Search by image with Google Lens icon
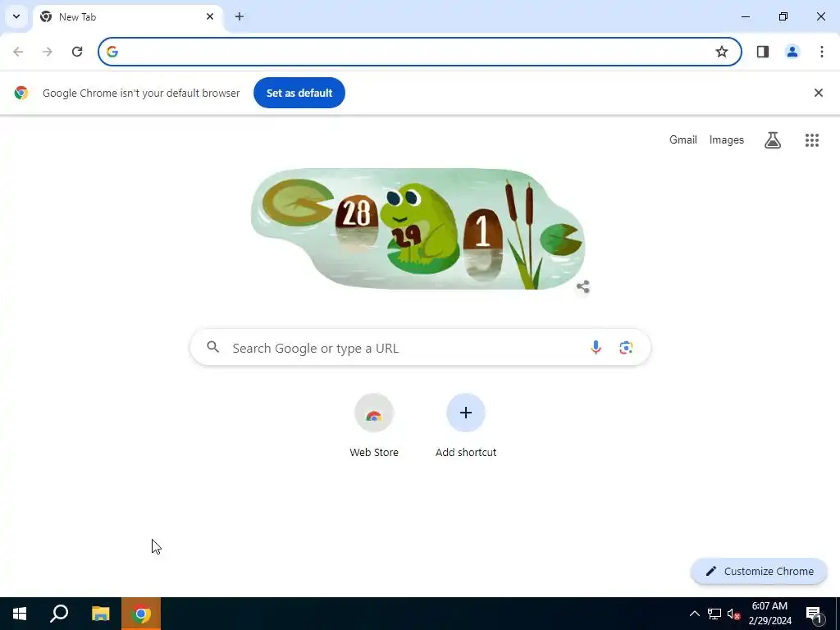Viewport: 840px width, 630px height. click(626, 348)
